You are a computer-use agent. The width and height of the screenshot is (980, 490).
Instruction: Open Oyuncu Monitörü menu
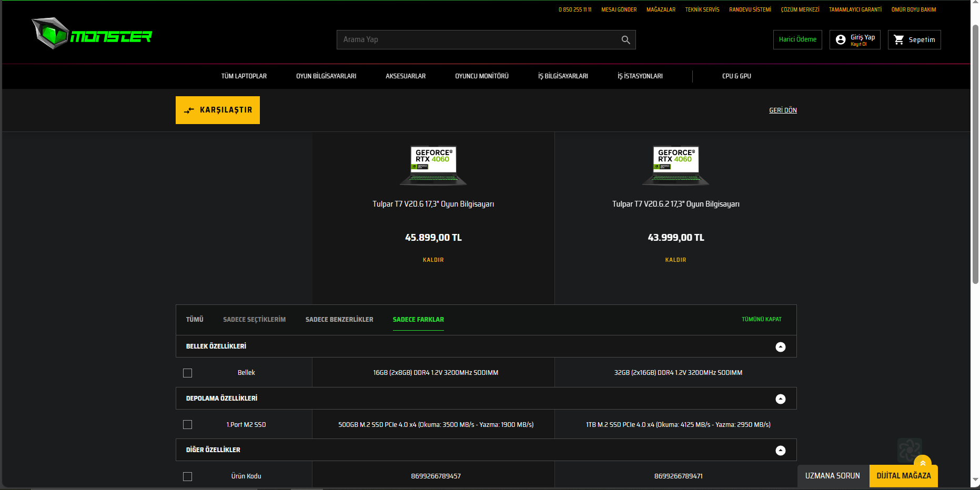pyautogui.click(x=482, y=76)
